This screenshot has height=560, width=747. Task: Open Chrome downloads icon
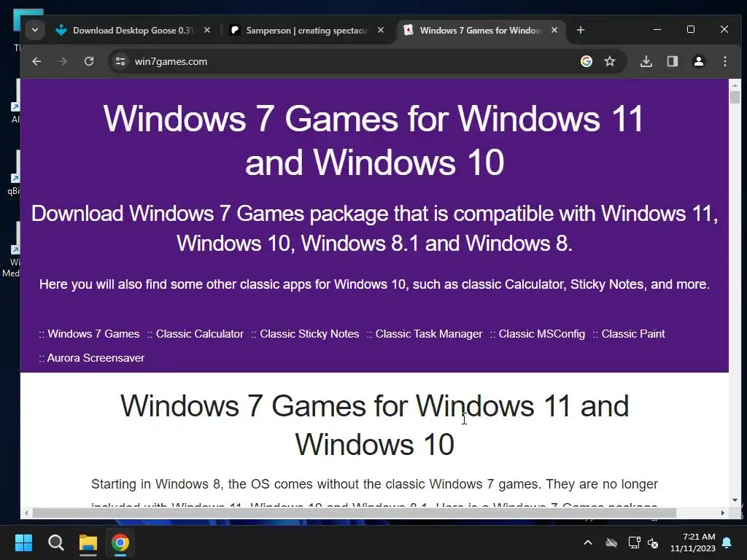(646, 61)
